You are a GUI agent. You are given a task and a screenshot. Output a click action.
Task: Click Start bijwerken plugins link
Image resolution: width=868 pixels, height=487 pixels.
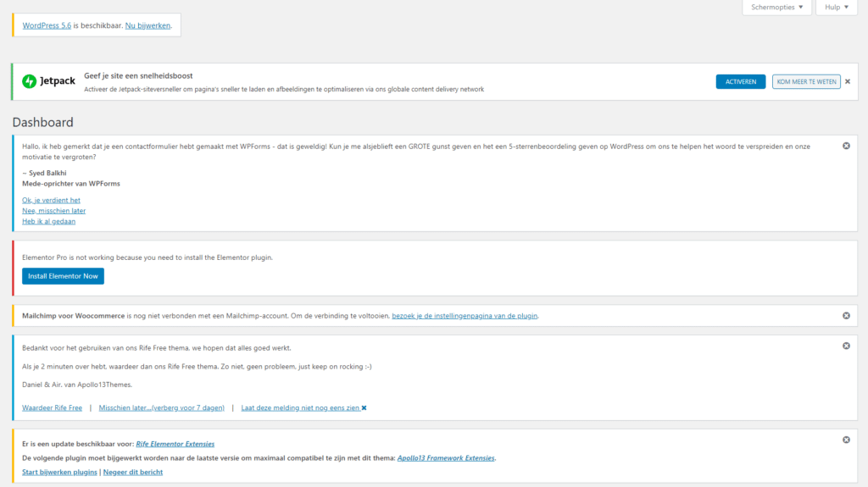59,472
